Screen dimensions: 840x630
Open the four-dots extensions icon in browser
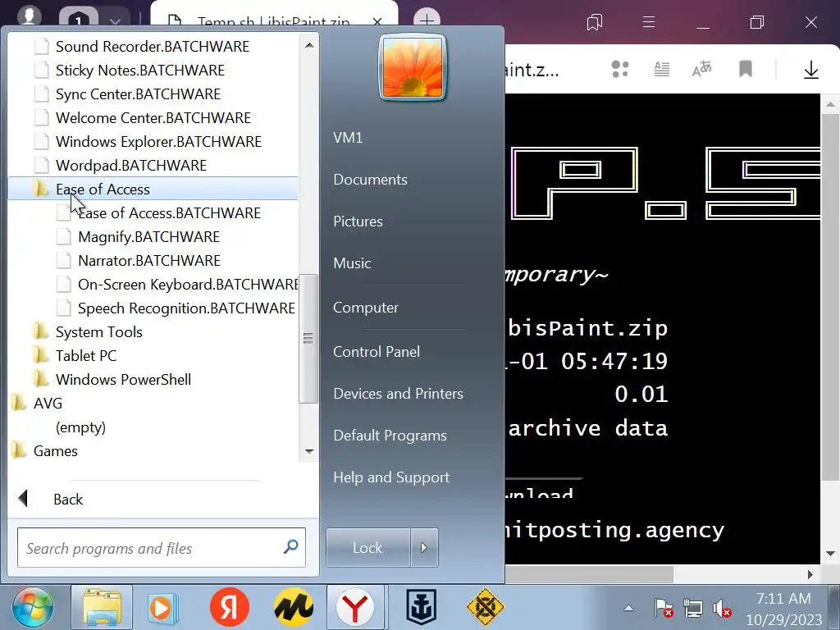620,69
